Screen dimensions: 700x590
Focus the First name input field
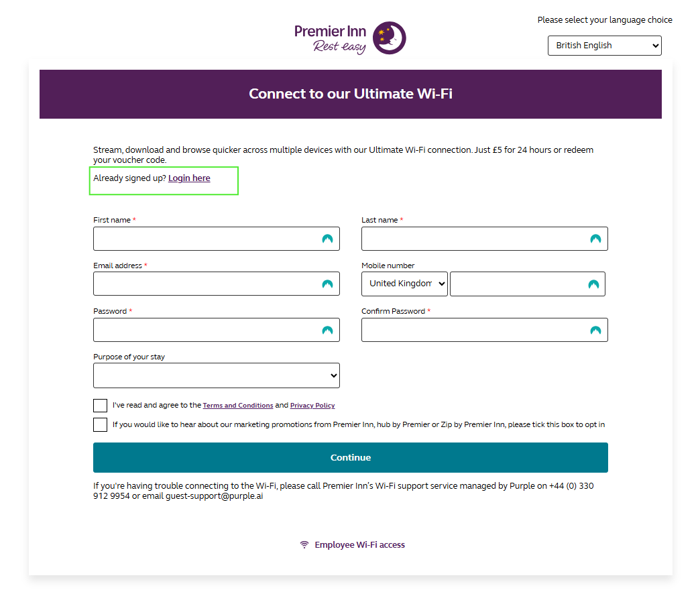click(x=205, y=239)
